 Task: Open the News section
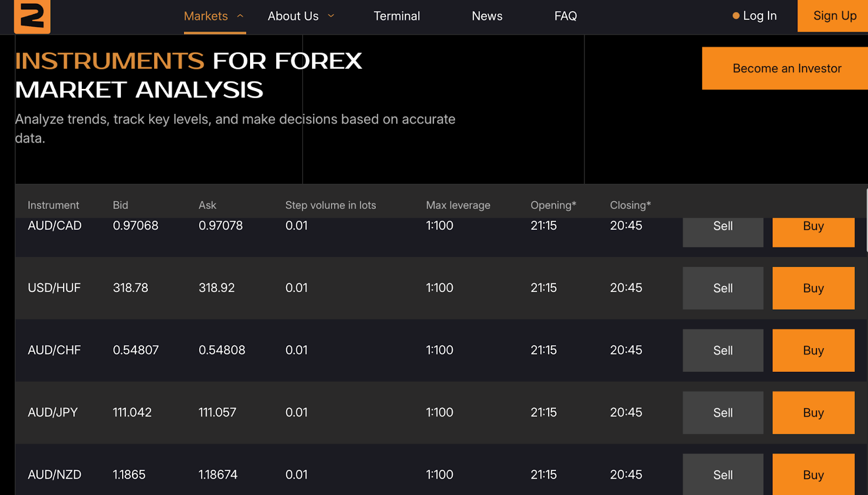(x=487, y=16)
